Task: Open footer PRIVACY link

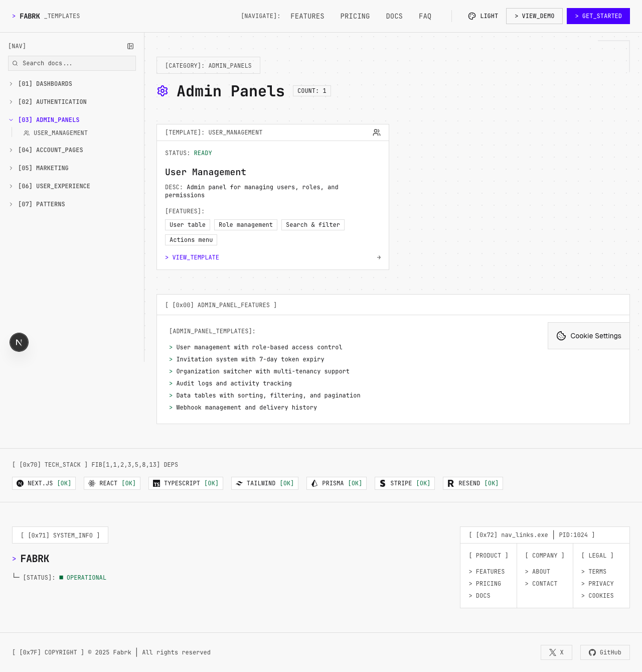Action: click(597, 584)
